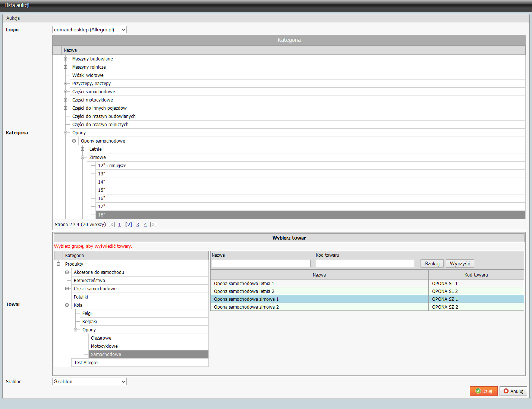Screen dimensions: 532x409
Task: Collapse the Koła product group
Action: point(67,305)
